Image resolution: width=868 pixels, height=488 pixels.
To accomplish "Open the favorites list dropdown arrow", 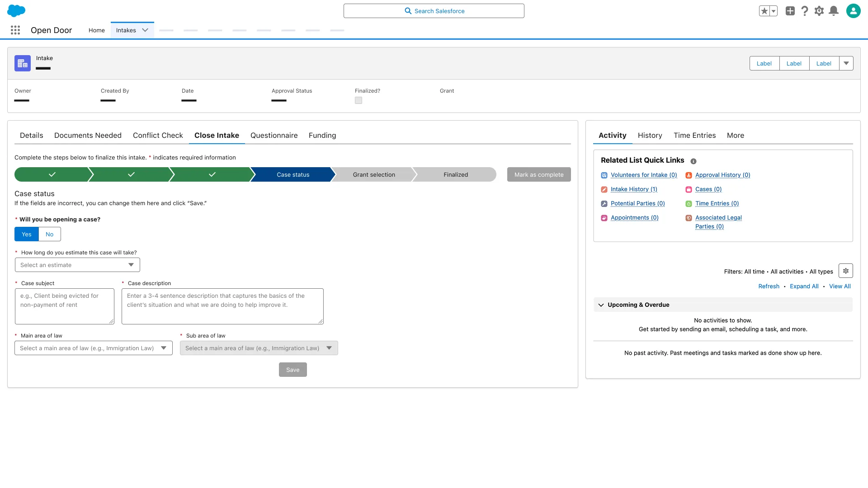I will point(774,11).
